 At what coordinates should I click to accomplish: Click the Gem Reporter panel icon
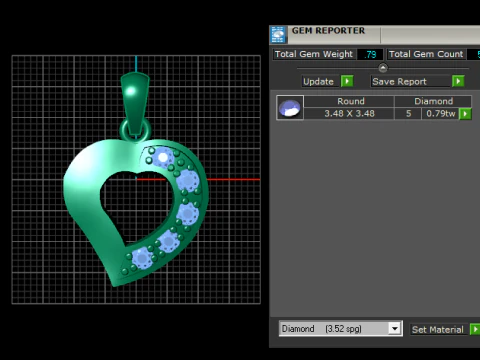click(x=278, y=35)
